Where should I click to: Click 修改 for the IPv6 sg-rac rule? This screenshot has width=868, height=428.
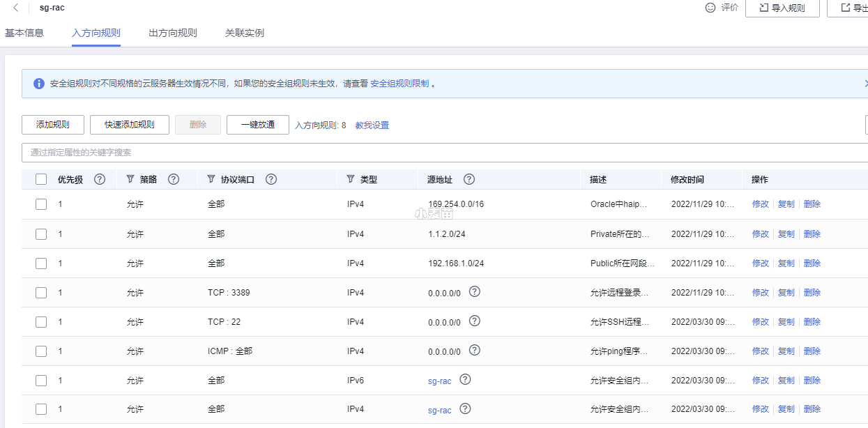point(761,380)
